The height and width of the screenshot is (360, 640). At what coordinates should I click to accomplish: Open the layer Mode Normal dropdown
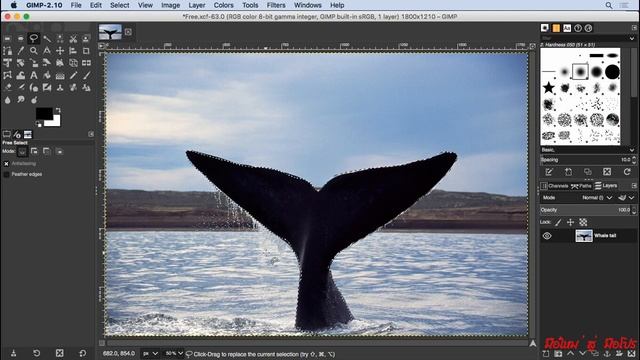(x=597, y=198)
